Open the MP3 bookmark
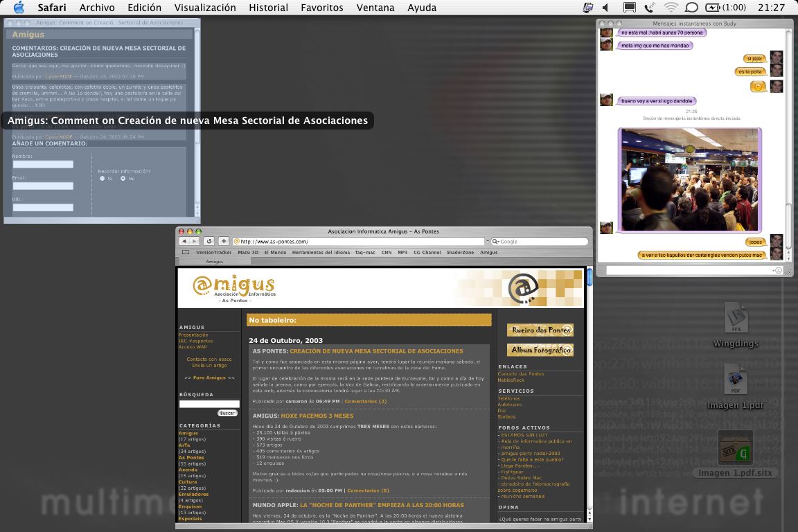Screen dimensions: 798x532 pos(402,253)
